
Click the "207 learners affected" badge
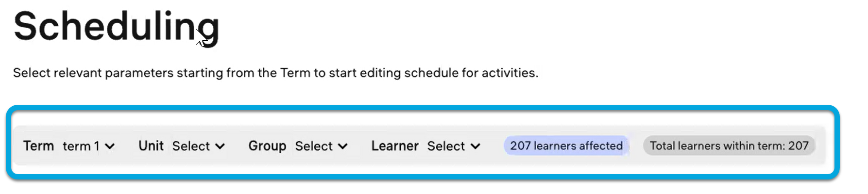(x=566, y=146)
